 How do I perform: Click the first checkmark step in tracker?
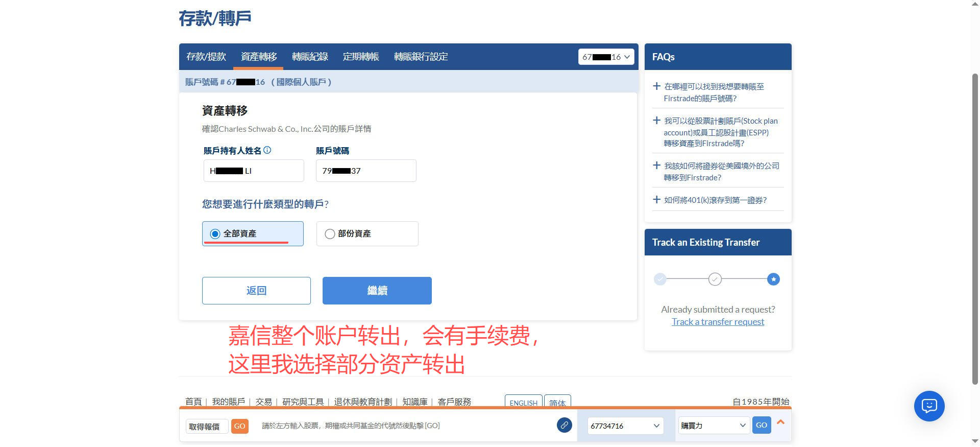(x=660, y=279)
